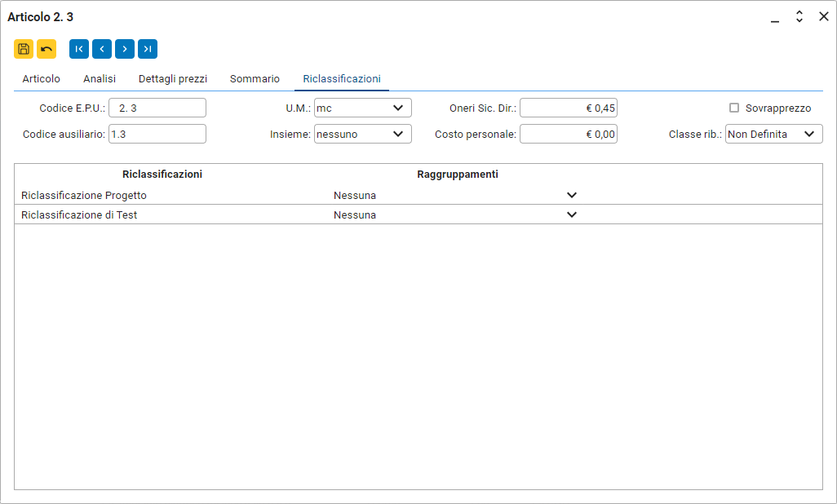Go to the first record

tap(79, 49)
